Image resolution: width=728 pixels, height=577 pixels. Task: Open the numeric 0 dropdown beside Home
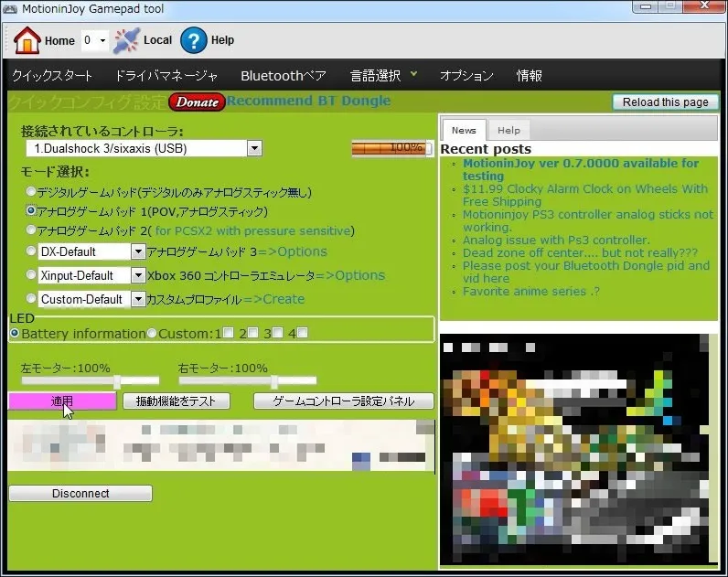(95, 40)
